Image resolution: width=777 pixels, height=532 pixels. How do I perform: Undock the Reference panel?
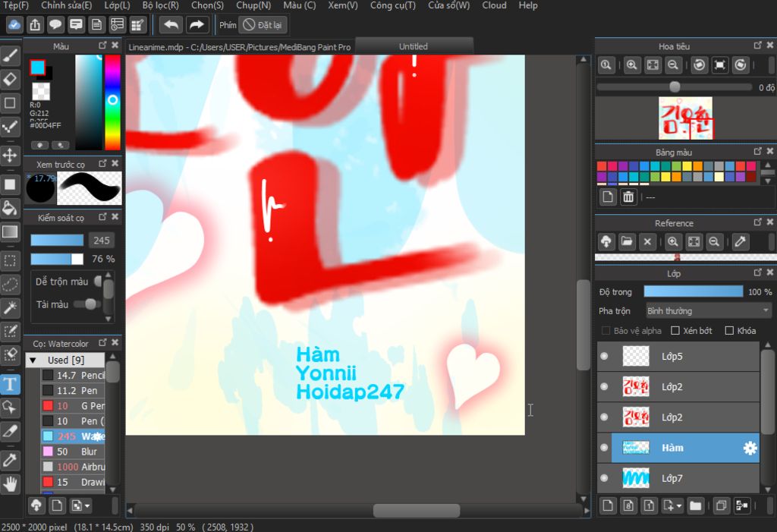(758, 222)
